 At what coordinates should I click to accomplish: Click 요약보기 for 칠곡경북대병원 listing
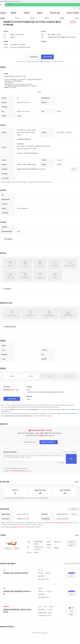pyautogui.click(x=72, y=611)
